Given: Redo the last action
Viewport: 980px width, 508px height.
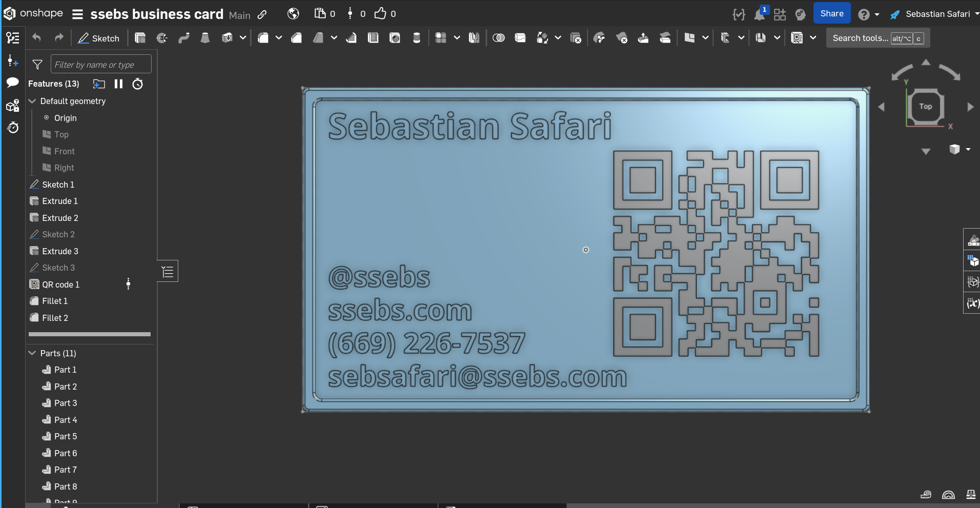Looking at the screenshot, I should (59, 38).
